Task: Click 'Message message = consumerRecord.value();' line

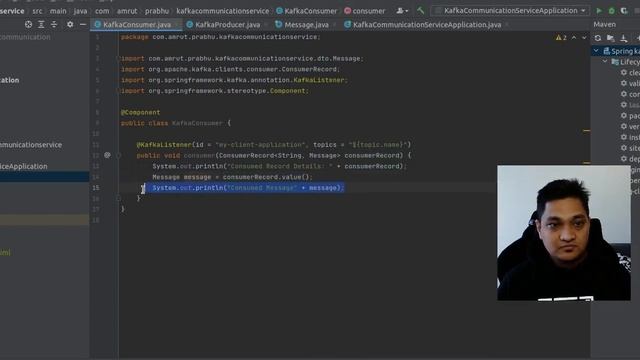Action: 232,177
